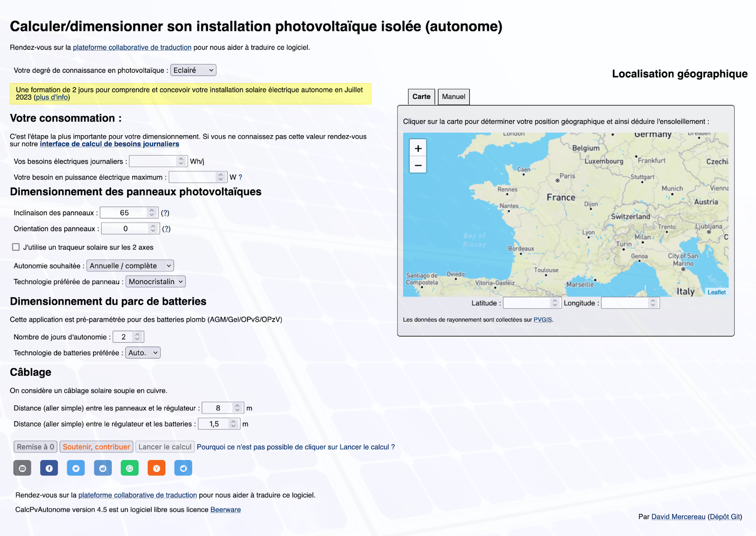Image resolution: width=756 pixels, height=536 pixels.
Task: Share on Facebook
Action: pyautogui.click(x=49, y=468)
